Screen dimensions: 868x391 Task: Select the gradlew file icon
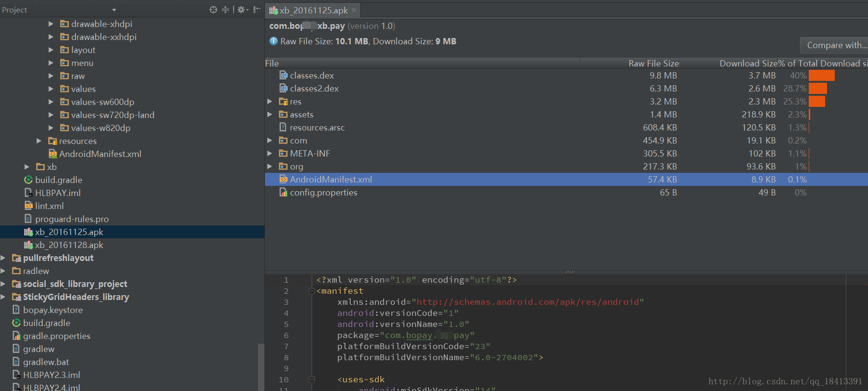click(16, 349)
